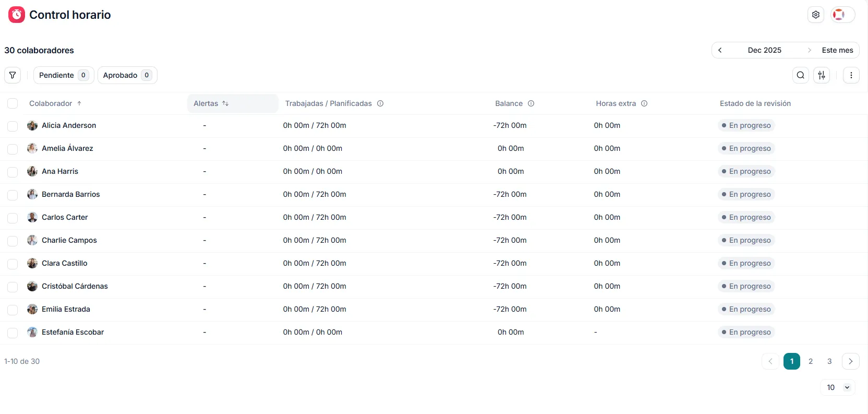Open the three-dot more options menu
Screen dimensions: 868x414
coord(851,75)
